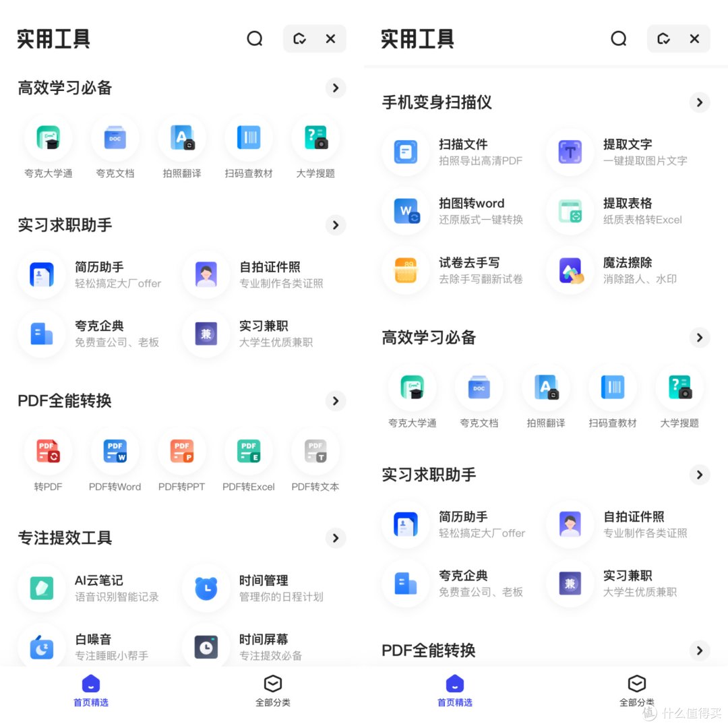The width and height of the screenshot is (728, 728).
Task: Open 夸克文档 icon in left screen
Action: pos(115,138)
